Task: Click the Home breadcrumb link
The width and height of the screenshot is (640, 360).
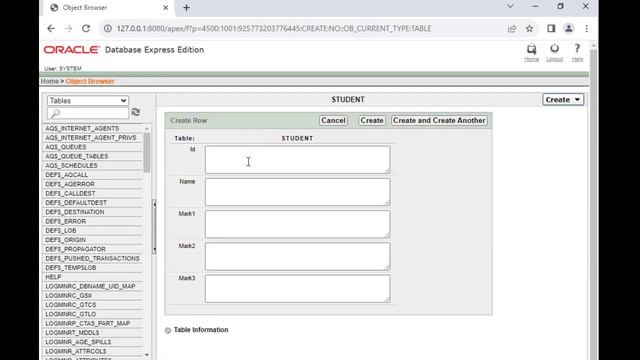Action: click(x=49, y=81)
